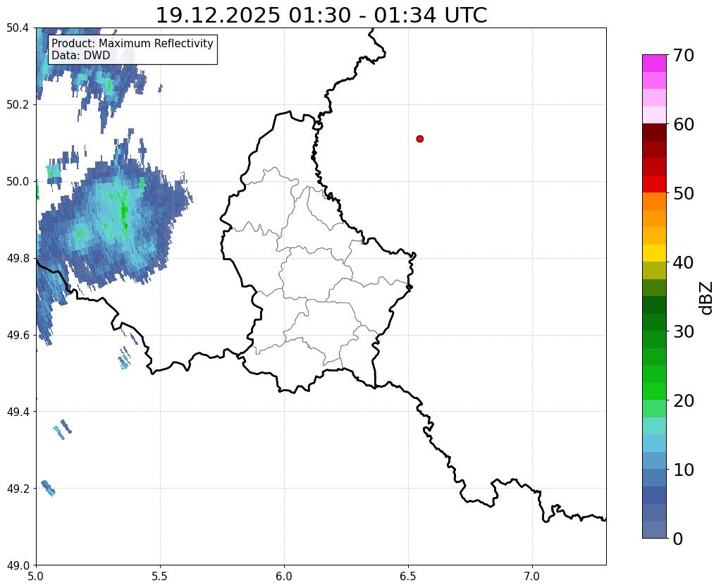Image resolution: width=721 pixels, height=588 pixels.
Task: Select the yellow 40 dBZ colorbar swatch
Action: (654, 253)
